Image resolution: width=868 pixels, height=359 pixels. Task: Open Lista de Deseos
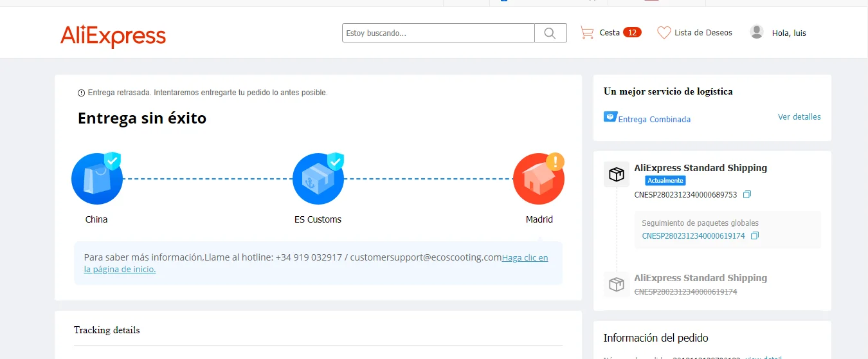[703, 32]
